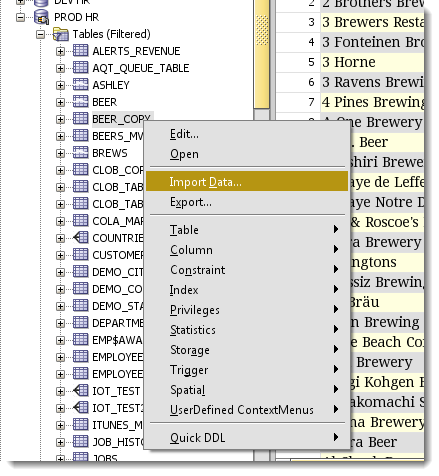The width and height of the screenshot is (439, 476).
Task: Click the Tables (Filtered) folder icon
Action: pyautogui.click(x=61, y=34)
